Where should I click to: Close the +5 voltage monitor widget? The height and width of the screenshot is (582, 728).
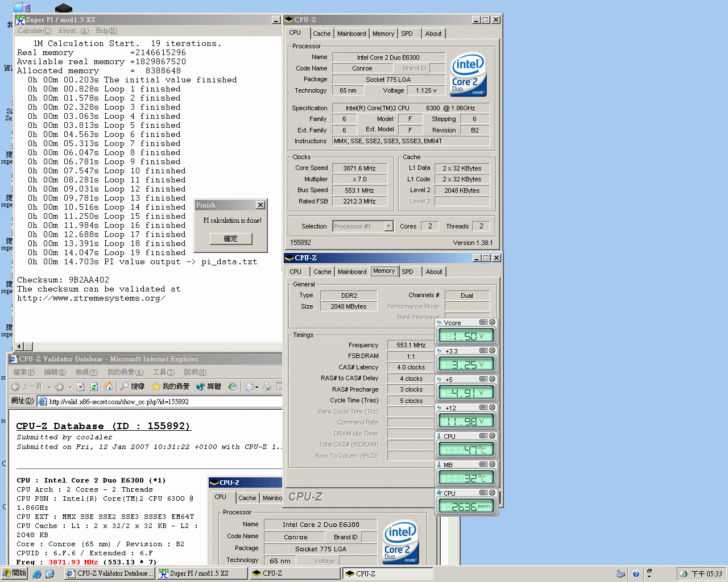tap(493, 379)
